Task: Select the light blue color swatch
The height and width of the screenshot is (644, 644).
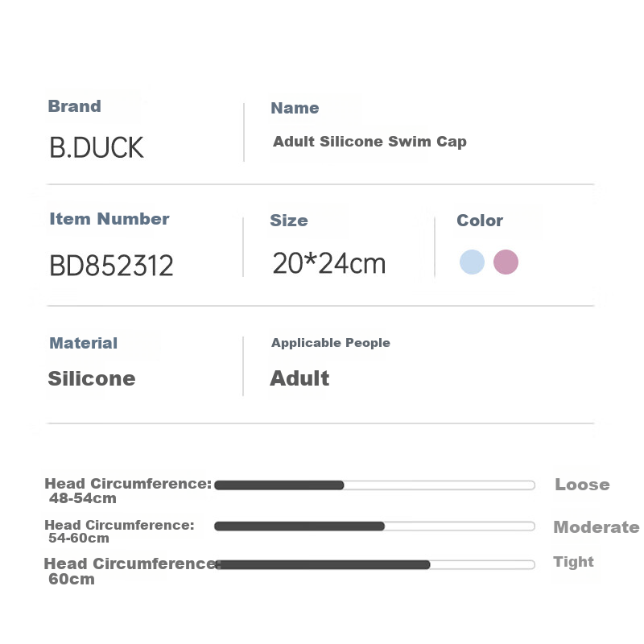Action: [472, 262]
